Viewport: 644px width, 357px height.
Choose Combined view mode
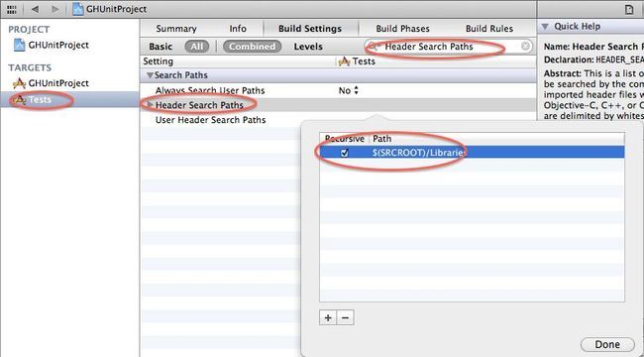tap(253, 47)
